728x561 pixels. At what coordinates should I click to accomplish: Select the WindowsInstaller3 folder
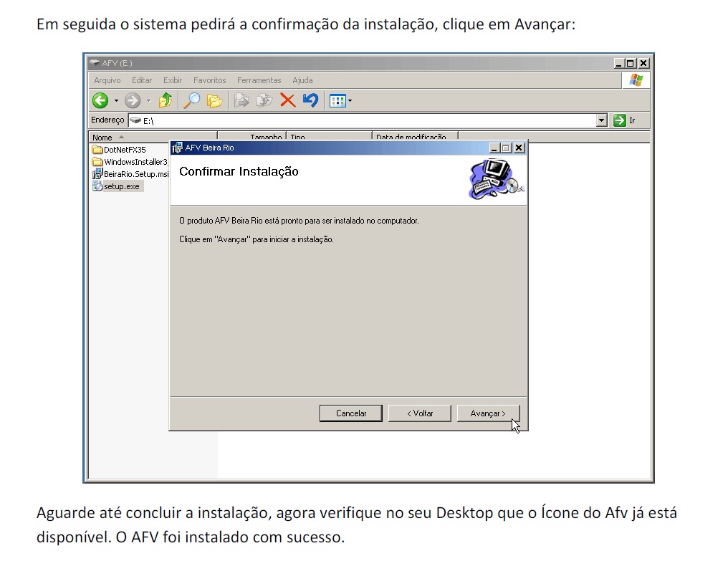click(x=130, y=162)
